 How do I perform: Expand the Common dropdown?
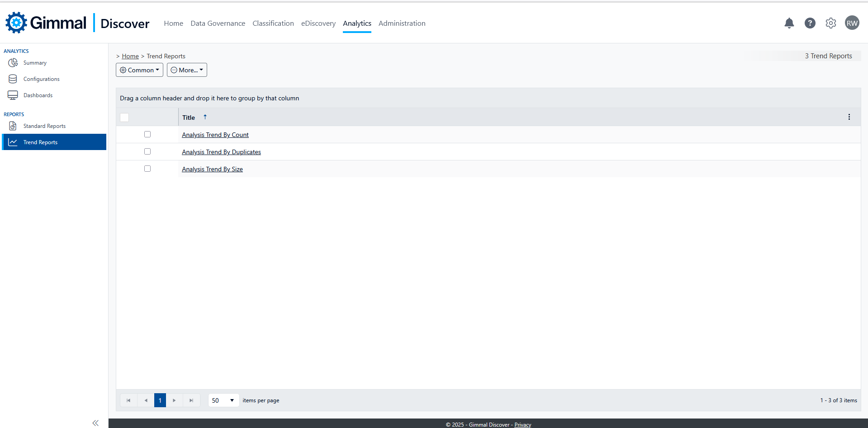coord(139,70)
